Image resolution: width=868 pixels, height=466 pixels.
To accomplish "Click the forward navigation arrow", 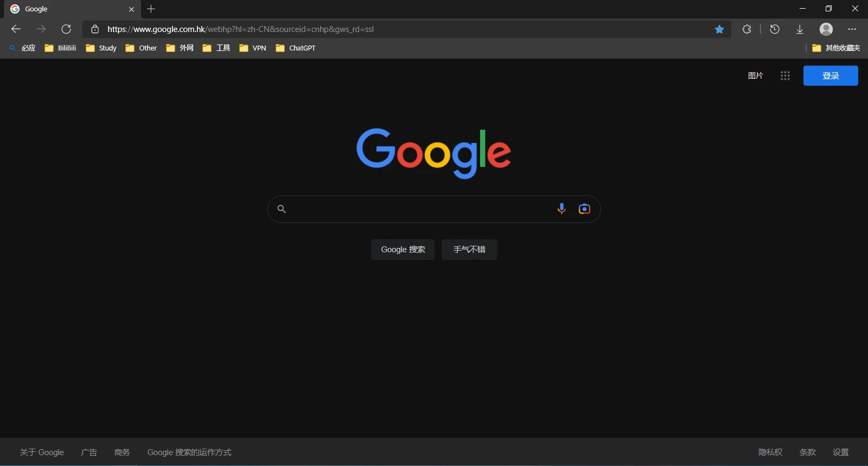I will [41, 29].
